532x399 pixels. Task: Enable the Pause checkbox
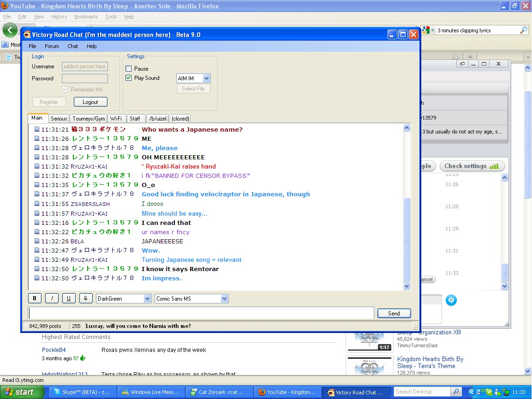point(129,69)
